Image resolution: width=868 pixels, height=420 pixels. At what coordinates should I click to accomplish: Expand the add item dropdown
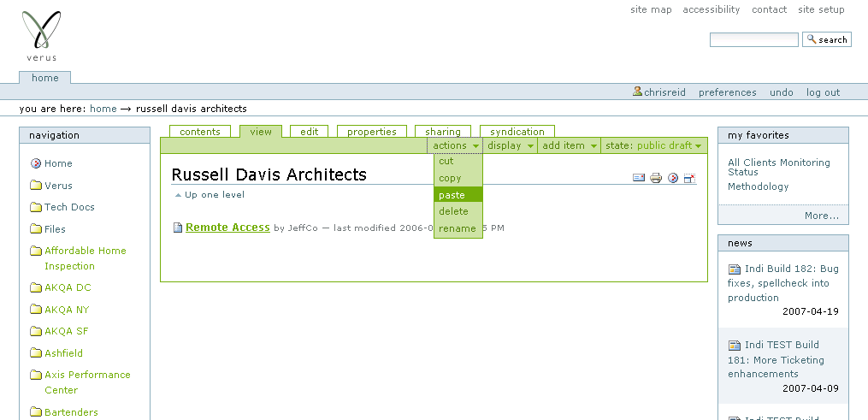[569, 145]
